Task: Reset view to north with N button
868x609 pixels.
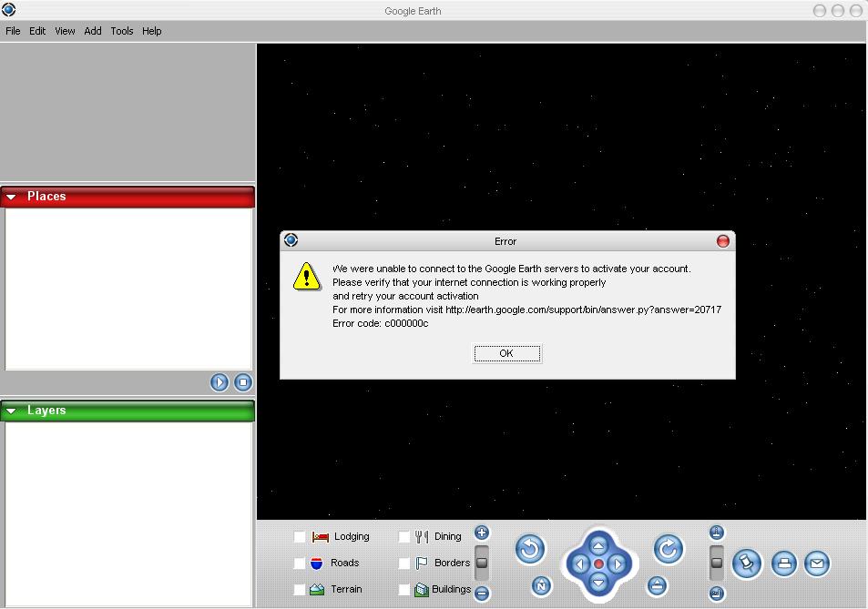Action: pos(541,585)
